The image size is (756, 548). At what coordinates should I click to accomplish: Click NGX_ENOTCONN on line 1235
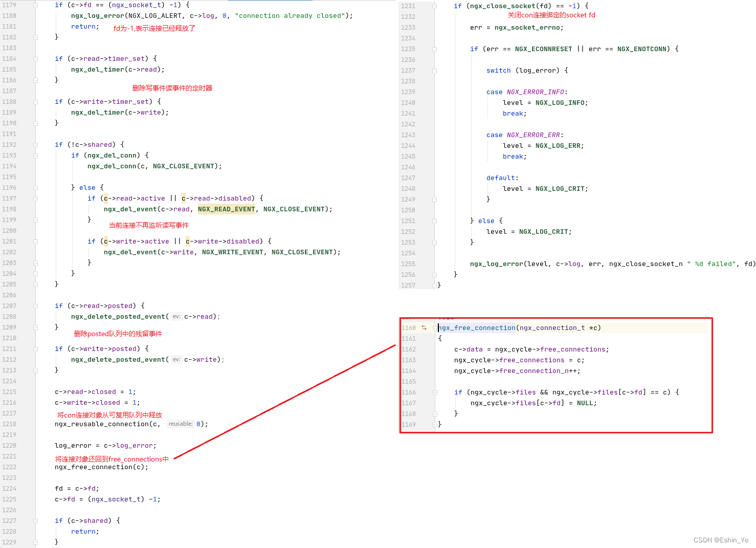click(642, 49)
